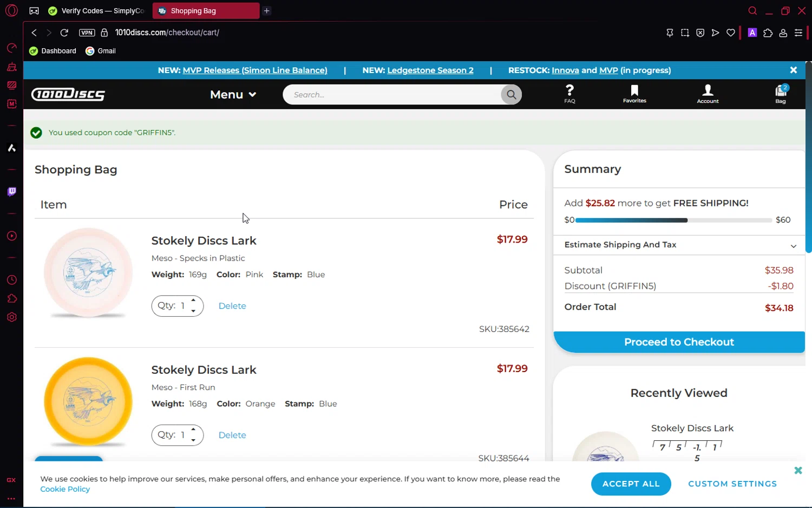Image resolution: width=812 pixels, height=508 pixels.
Task: Switch to Verify Codes SimplyCodes tab
Action: coord(96,11)
